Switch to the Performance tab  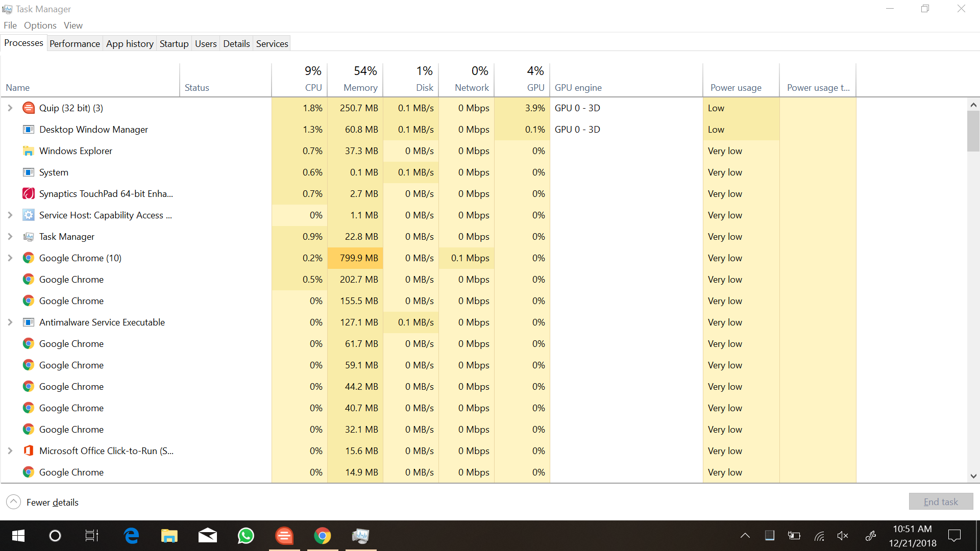[x=75, y=44]
